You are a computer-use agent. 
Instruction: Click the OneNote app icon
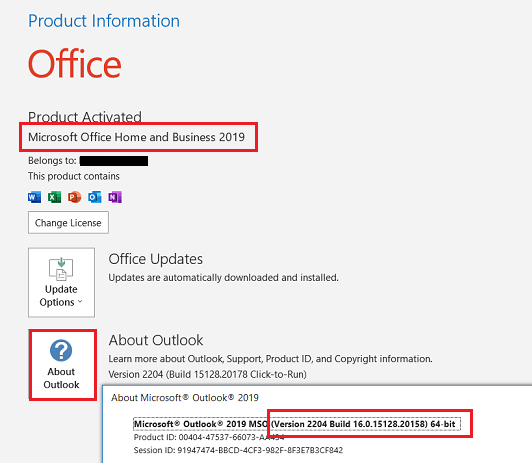pyautogui.click(x=115, y=197)
